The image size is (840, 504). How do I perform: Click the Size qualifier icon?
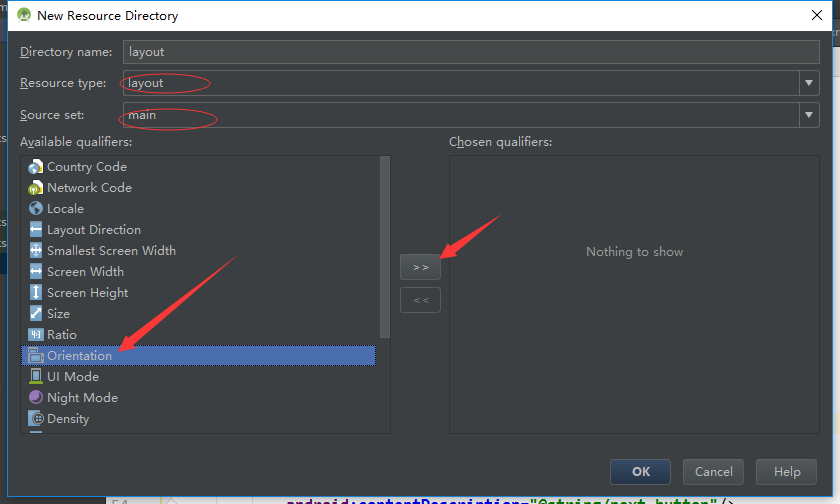click(35, 313)
